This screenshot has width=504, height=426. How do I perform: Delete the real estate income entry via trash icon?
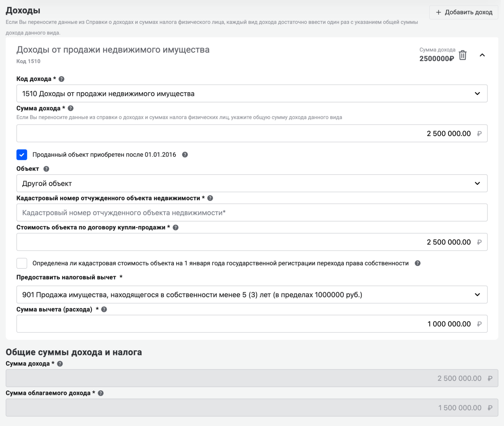click(x=462, y=55)
